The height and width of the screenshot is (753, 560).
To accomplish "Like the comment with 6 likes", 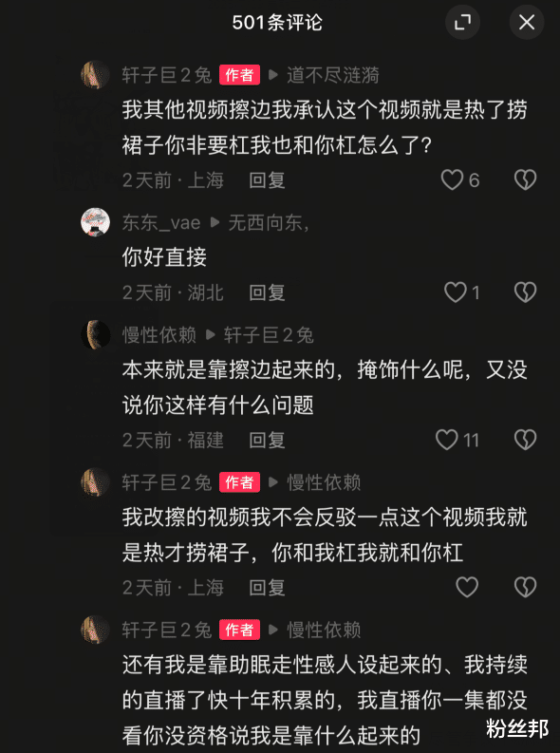I will (x=452, y=180).
